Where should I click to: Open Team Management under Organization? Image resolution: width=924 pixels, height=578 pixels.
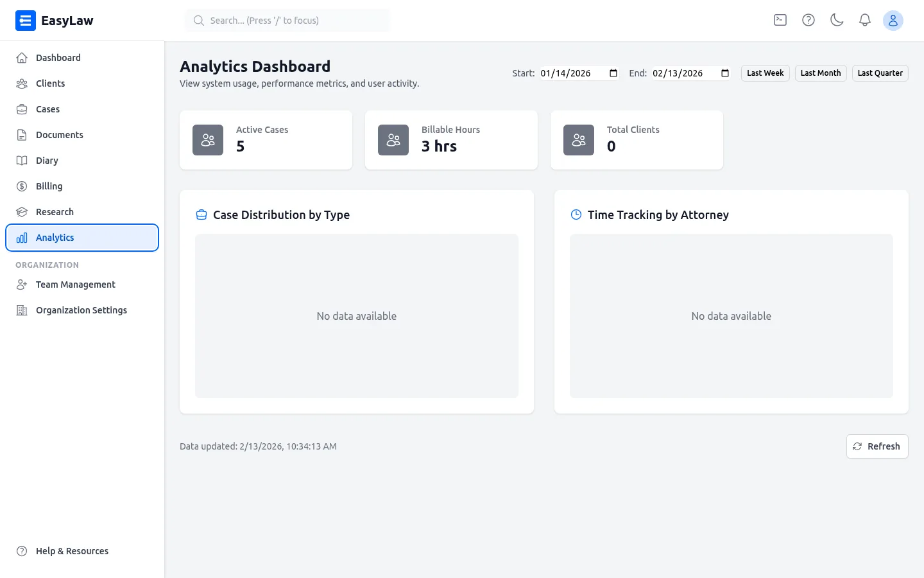76,285
